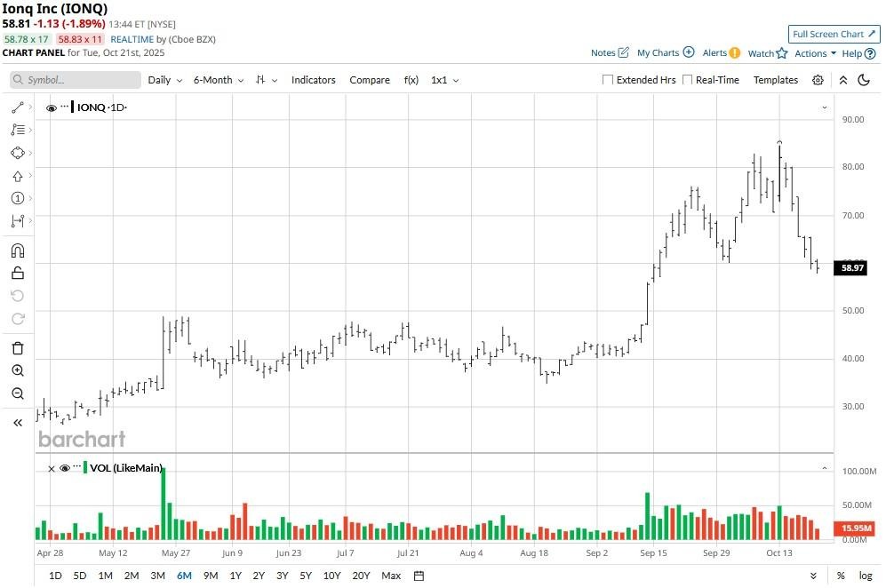Undo the last chart action

pyautogui.click(x=18, y=293)
